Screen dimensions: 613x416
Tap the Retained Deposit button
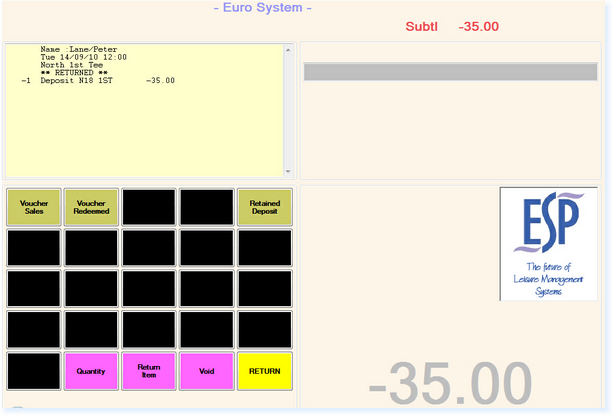265,207
